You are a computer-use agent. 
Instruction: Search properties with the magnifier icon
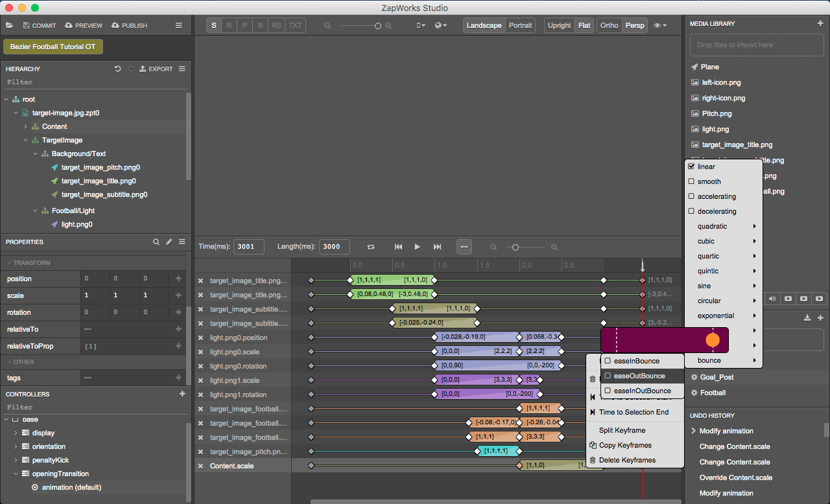click(x=156, y=242)
